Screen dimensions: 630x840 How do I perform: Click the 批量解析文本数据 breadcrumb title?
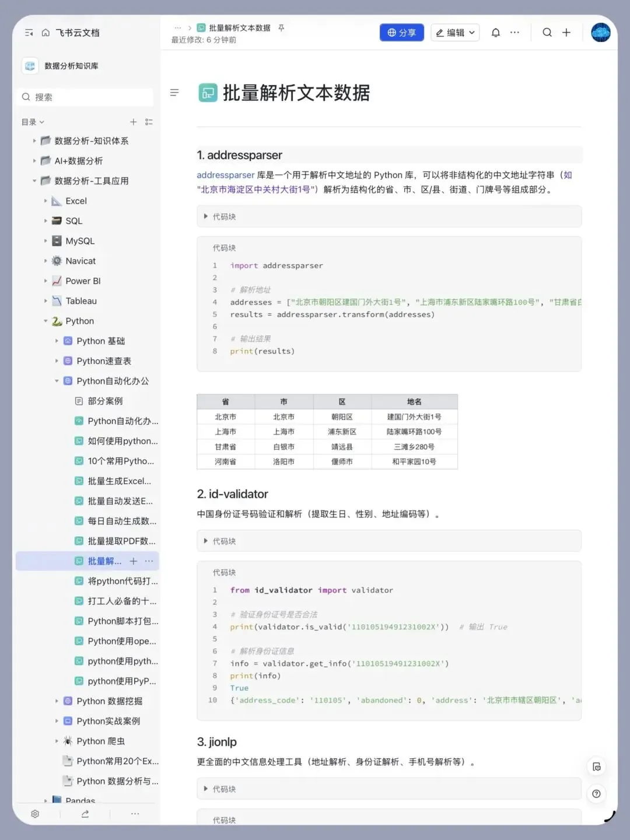click(x=240, y=28)
